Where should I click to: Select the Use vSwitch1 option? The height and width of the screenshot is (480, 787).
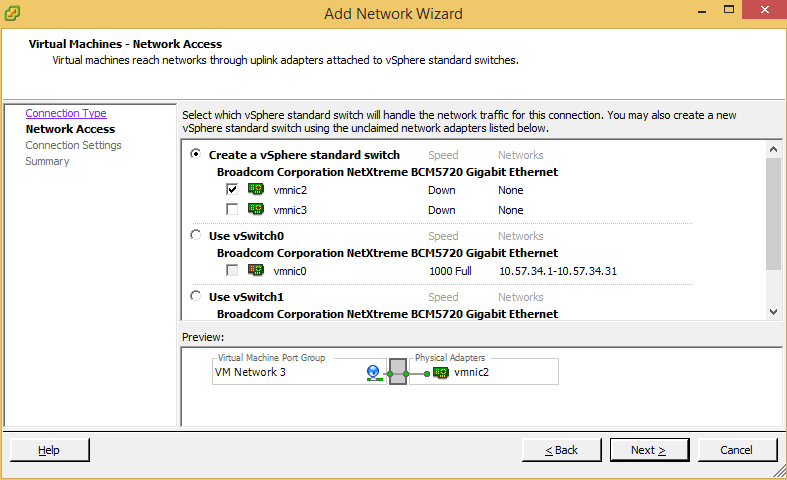[196, 297]
